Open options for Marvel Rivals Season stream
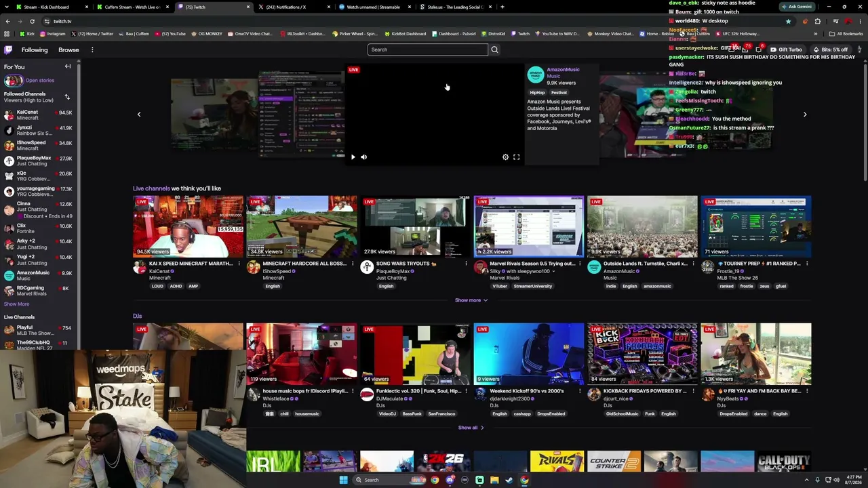This screenshot has width=868, height=488. point(580,264)
